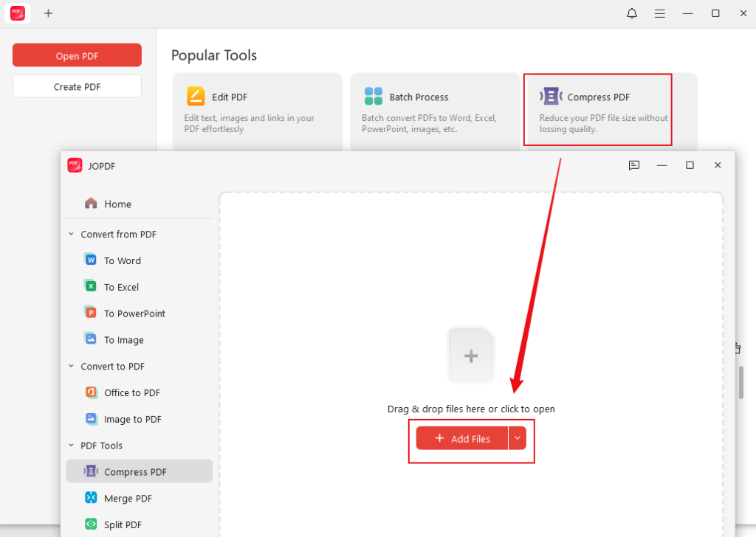Collapse the PDF Tools section
The height and width of the screenshot is (537, 756).
(71, 446)
